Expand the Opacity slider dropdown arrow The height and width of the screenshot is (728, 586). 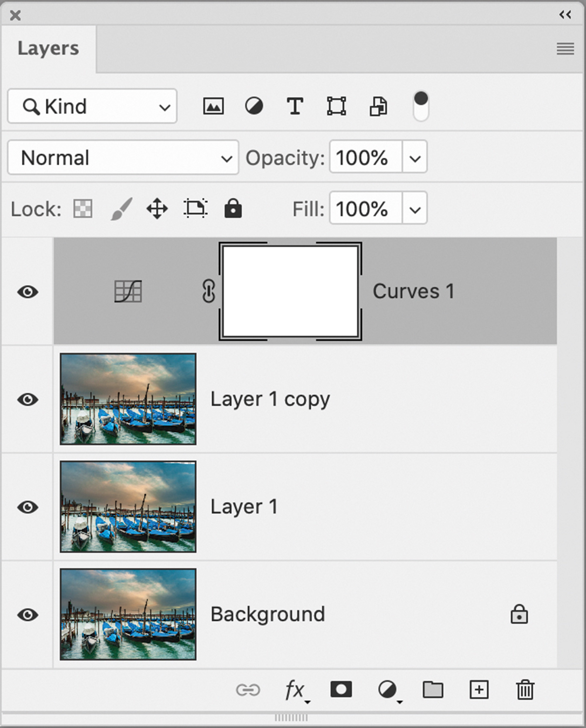415,158
